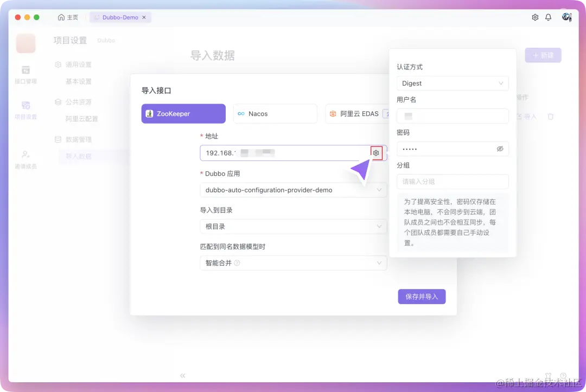The height and width of the screenshot is (392, 586).
Task: Go to the 主页 home tab
Action: [x=68, y=17]
